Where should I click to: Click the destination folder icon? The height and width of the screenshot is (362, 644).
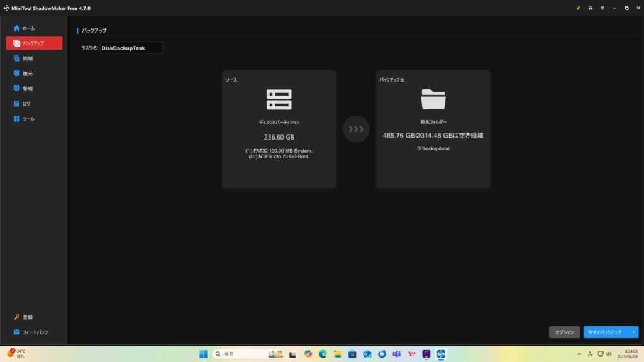pos(433,99)
